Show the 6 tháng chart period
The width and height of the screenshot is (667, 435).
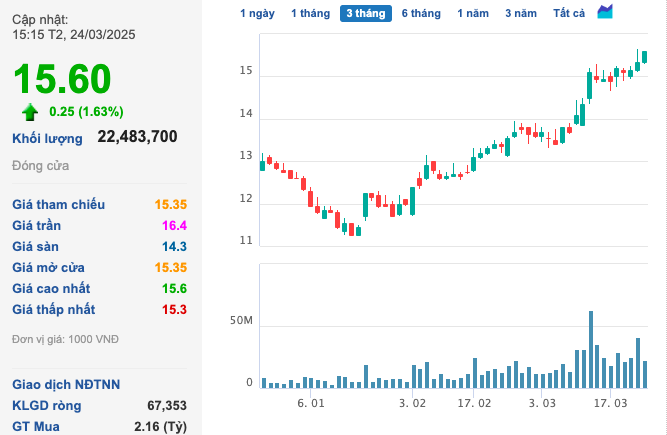pos(421,13)
